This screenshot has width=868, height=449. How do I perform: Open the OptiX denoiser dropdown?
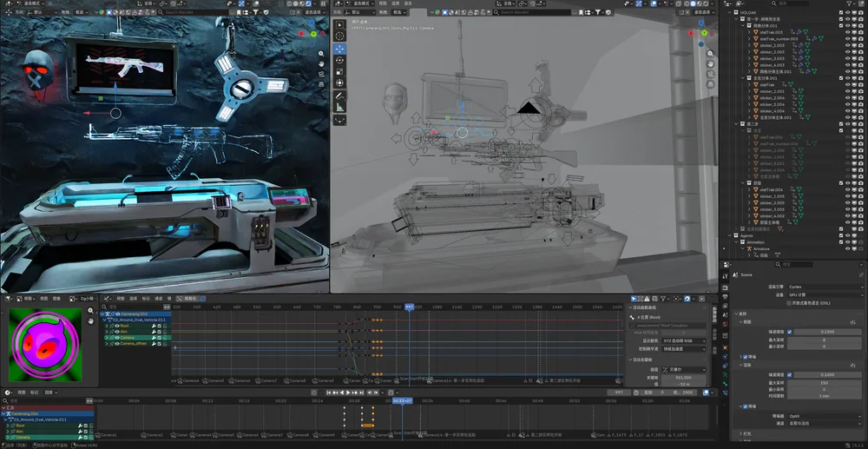pyautogui.click(x=825, y=416)
